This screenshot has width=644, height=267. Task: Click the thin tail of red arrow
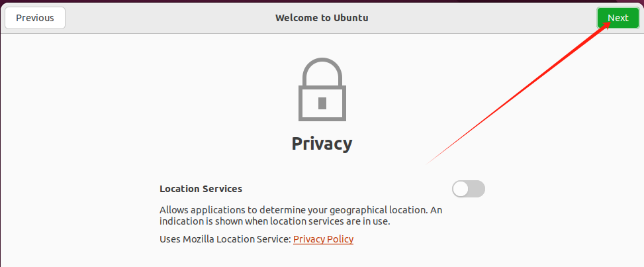[x=452, y=145]
